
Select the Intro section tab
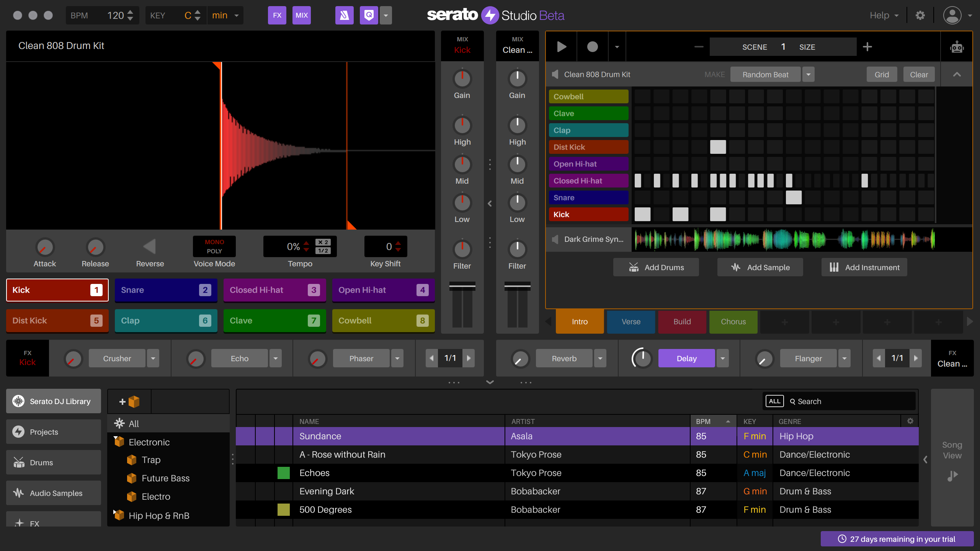point(579,321)
